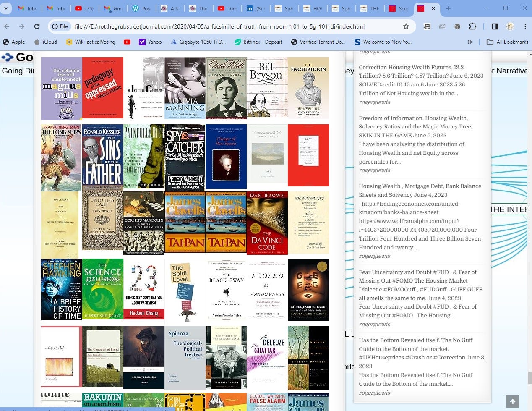Open the Oscar Wilde book cover
This screenshot has width=532, height=411.
coord(226,88)
